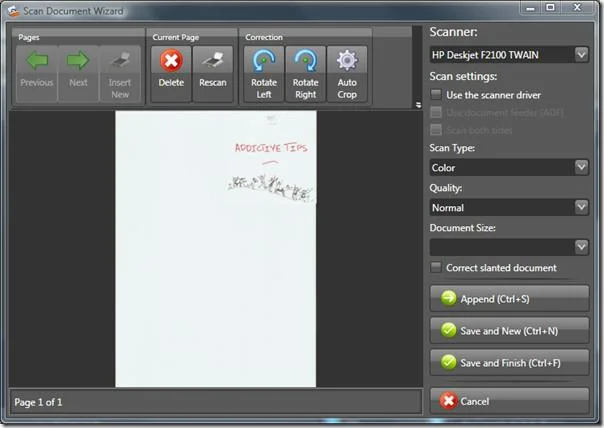Expand the Document Size dropdown

[509, 246]
